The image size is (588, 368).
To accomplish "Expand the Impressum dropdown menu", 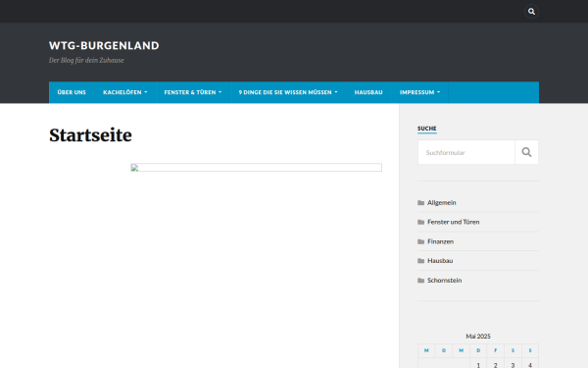I will pos(419,92).
